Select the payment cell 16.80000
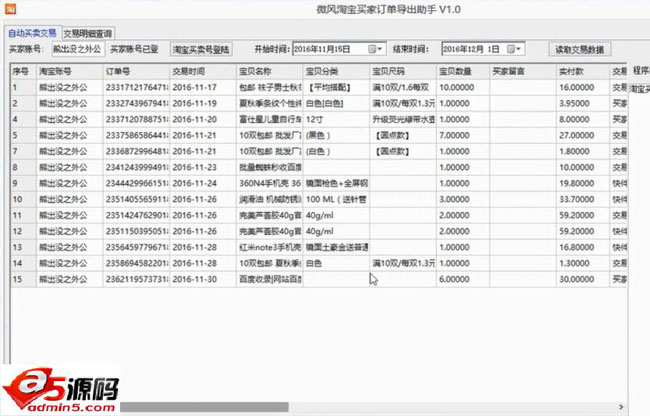The width and height of the screenshot is (650, 416). (x=583, y=247)
